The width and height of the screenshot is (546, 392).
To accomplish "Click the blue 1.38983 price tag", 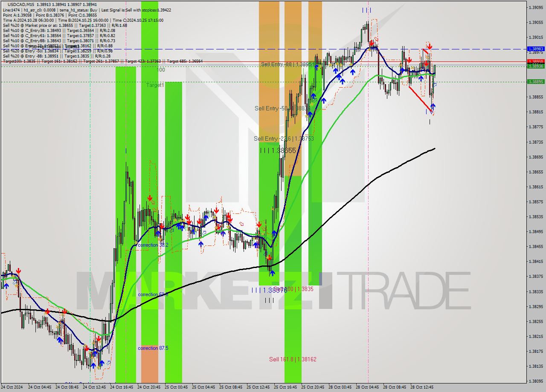I will 536,49.
